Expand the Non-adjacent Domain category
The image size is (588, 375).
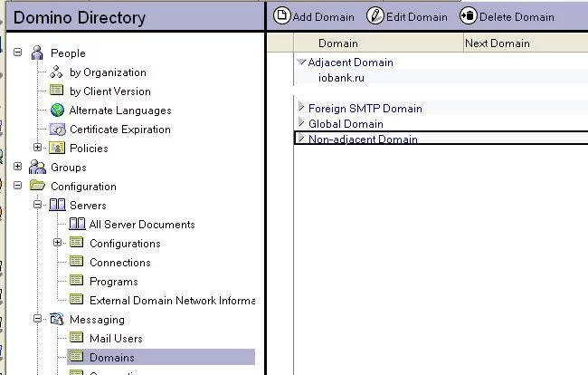(301, 139)
